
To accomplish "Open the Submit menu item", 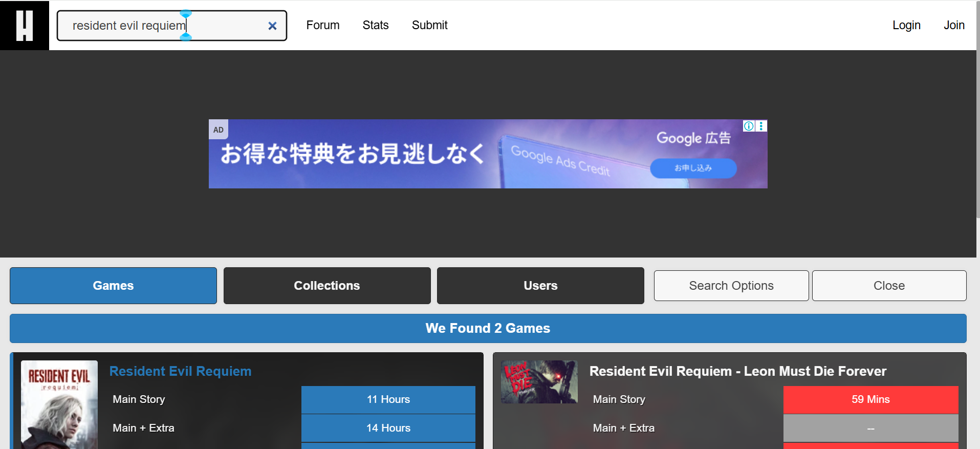I will point(430,25).
